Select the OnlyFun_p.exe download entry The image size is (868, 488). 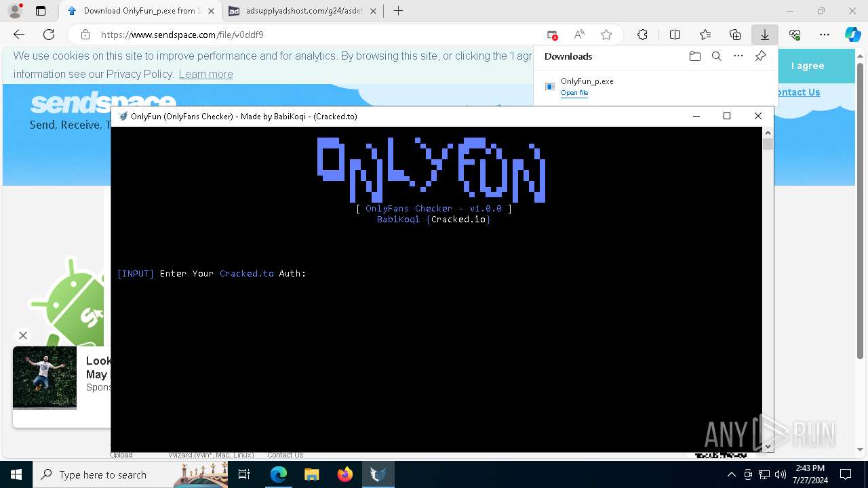pyautogui.click(x=654, y=87)
